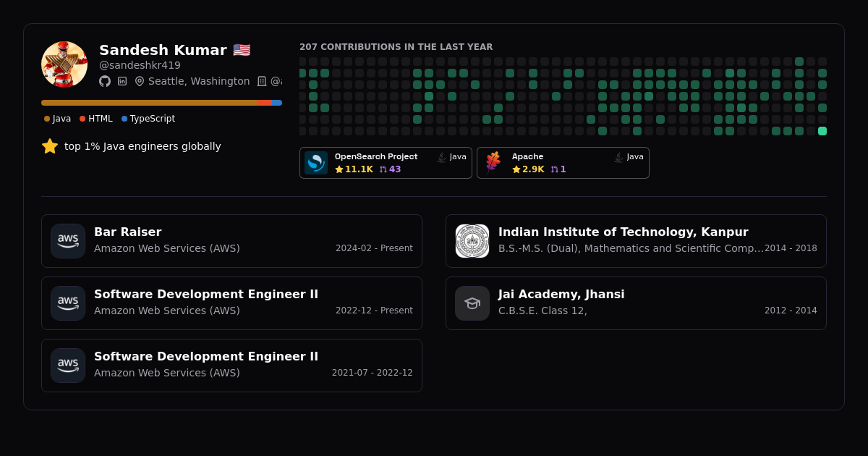Screen dimensions: 868x456
Task: Click the 43 pull requests count
Action: click(x=395, y=169)
